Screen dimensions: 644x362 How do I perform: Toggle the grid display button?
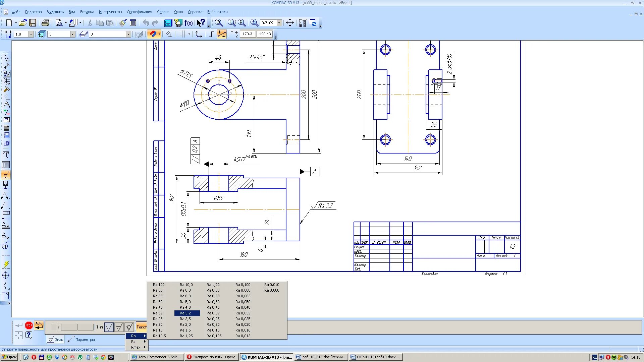click(x=182, y=34)
